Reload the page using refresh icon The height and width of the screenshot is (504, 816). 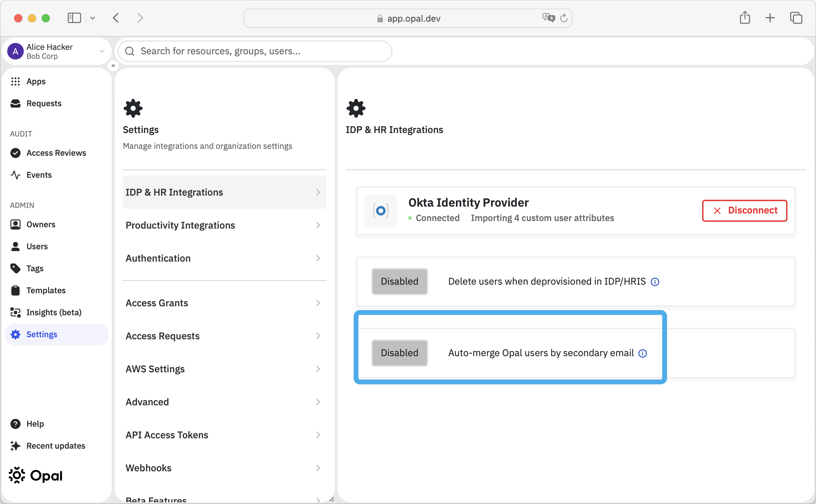click(x=564, y=18)
